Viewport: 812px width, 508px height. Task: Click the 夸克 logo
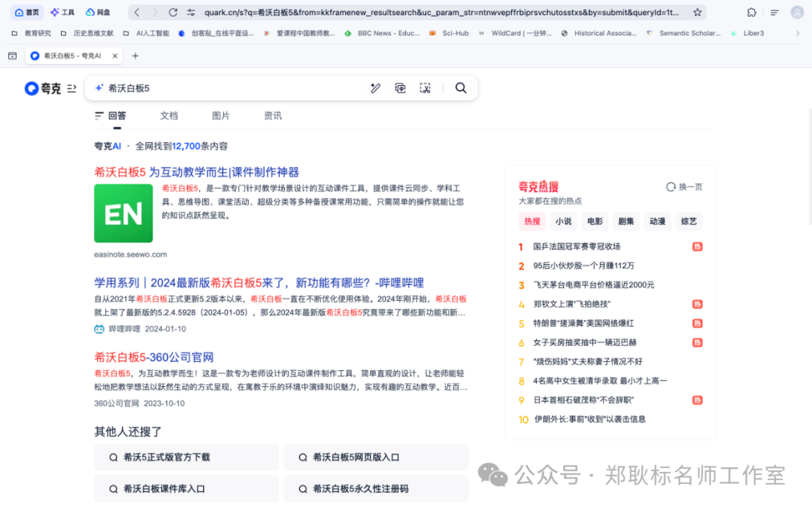[43, 89]
